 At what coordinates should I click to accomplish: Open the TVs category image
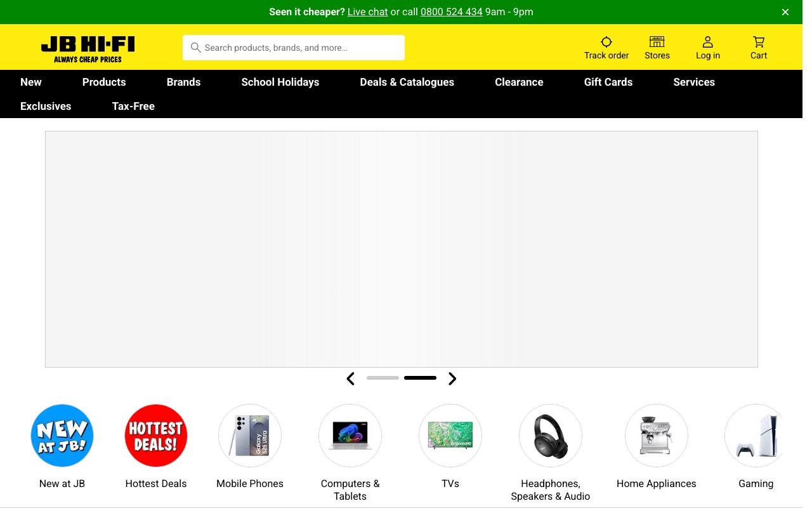point(450,436)
